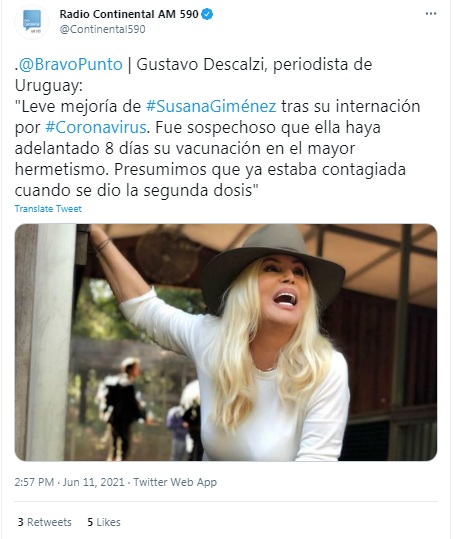Open the three-dot more options menu
The image size is (456, 539).
point(431,14)
